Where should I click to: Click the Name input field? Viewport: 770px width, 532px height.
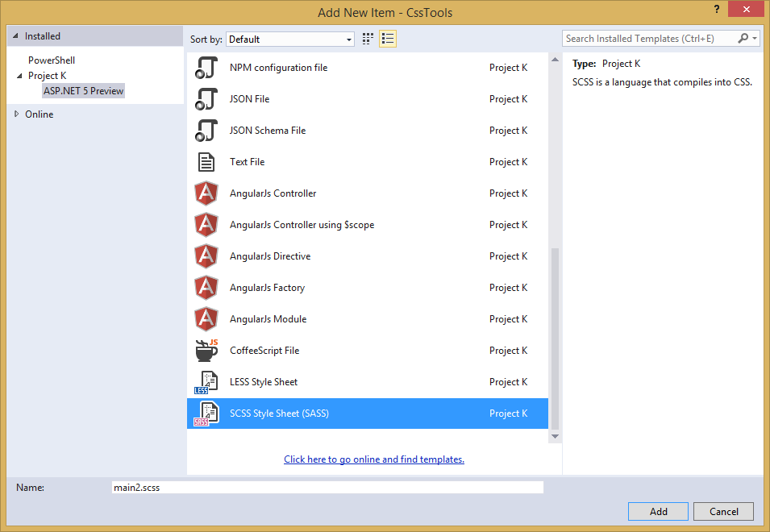pos(327,488)
